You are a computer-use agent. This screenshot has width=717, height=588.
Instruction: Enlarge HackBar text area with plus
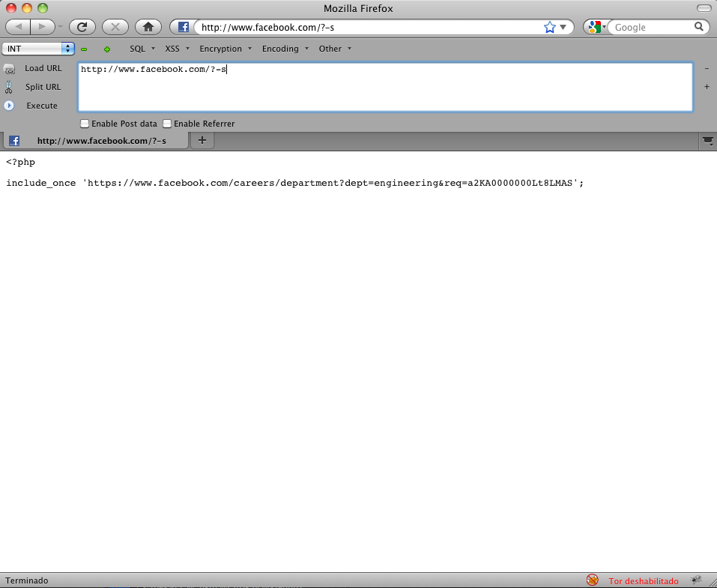(x=707, y=86)
